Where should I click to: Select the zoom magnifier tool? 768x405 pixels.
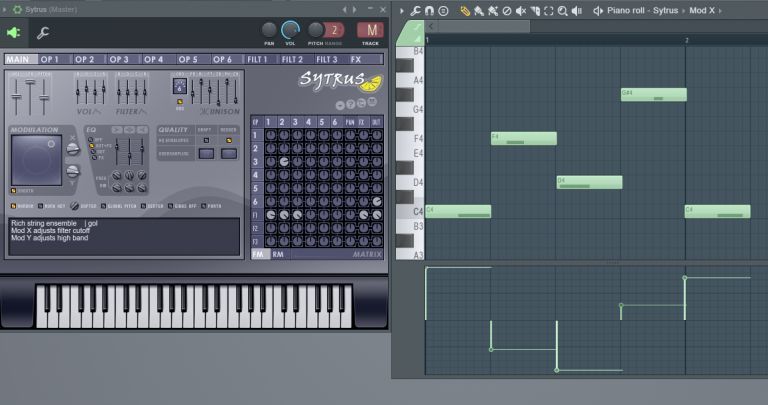[x=563, y=11]
